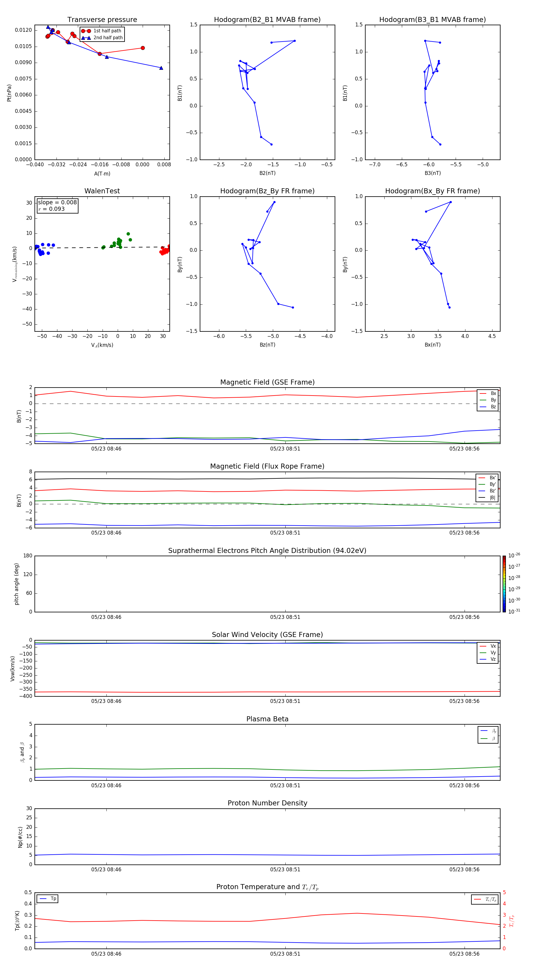535x980 pixels.
Task: Click the Vx legend entry in velocity plot
Action: [488, 647]
